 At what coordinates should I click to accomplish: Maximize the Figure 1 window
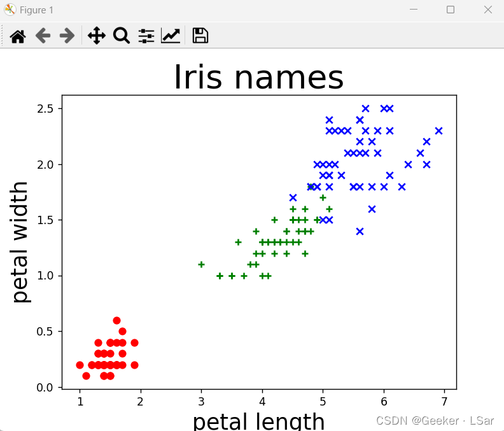(451, 10)
